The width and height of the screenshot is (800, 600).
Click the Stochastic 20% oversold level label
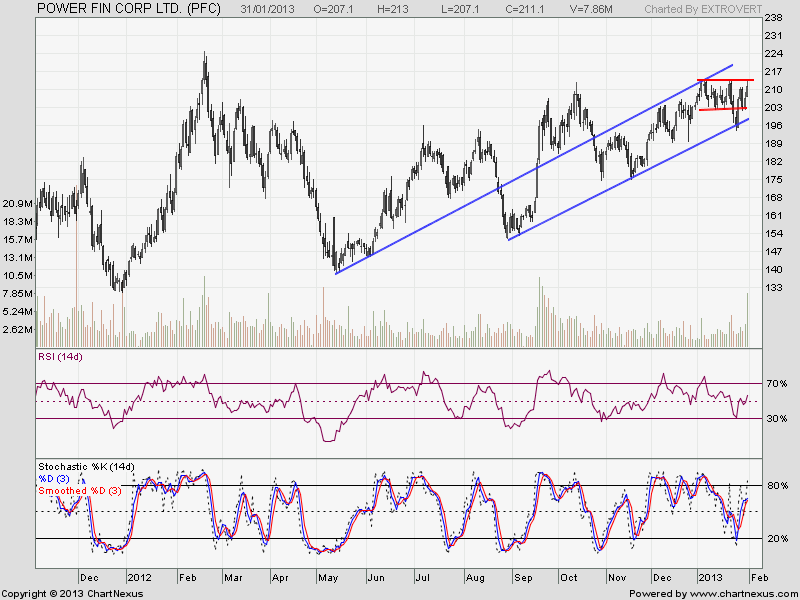click(776, 539)
